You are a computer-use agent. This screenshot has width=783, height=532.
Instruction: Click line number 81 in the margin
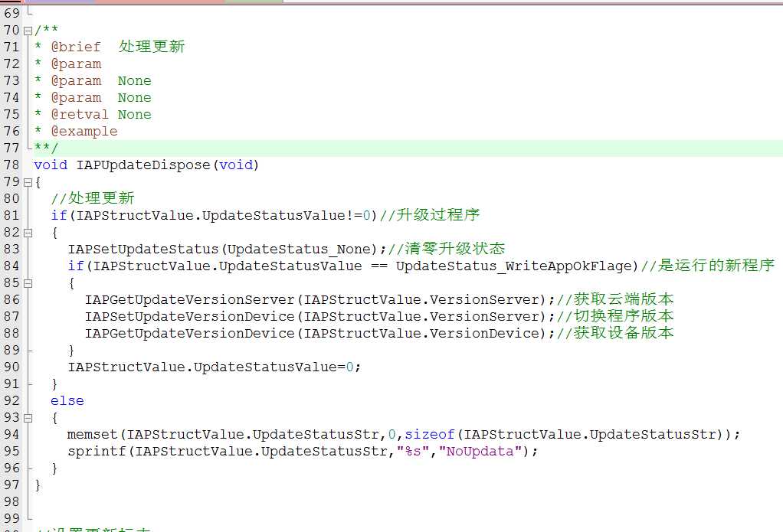coord(11,215)
